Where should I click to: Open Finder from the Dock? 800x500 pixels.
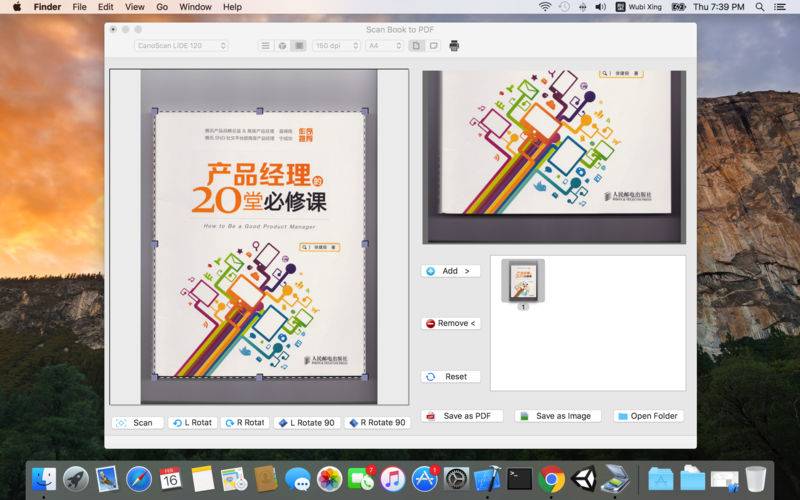point(44,479)
